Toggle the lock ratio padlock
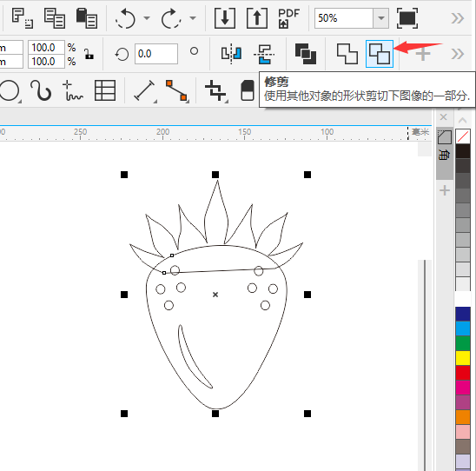This screenshot has height=471, width=476. click(x=89, y=55)
